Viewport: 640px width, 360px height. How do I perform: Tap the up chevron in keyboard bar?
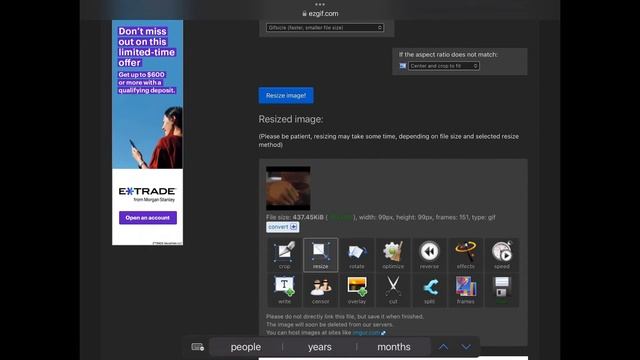[443, 347]
